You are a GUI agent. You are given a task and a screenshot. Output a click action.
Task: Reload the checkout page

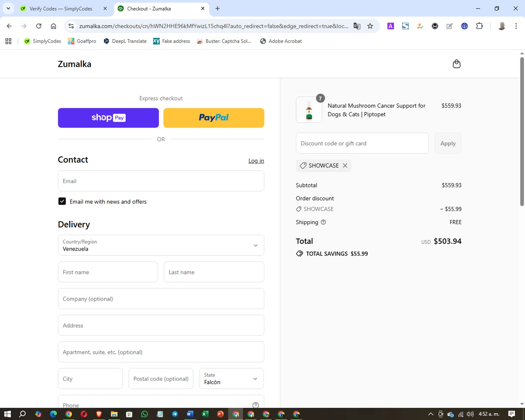click(x=39, y=26)
